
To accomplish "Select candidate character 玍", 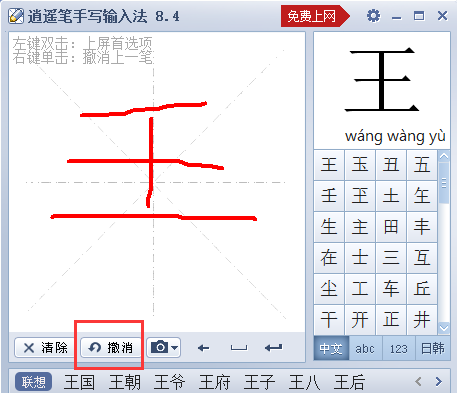I will pyautogui.click(x=422, y=196).
